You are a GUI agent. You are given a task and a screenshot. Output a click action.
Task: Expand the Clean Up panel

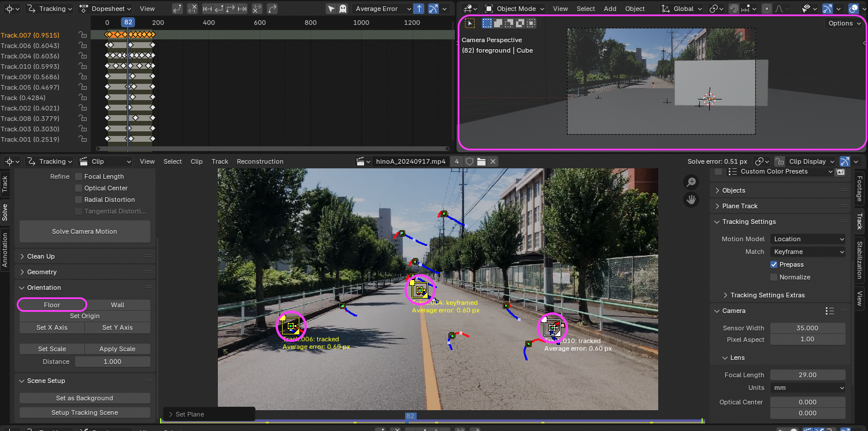point(85,256)
